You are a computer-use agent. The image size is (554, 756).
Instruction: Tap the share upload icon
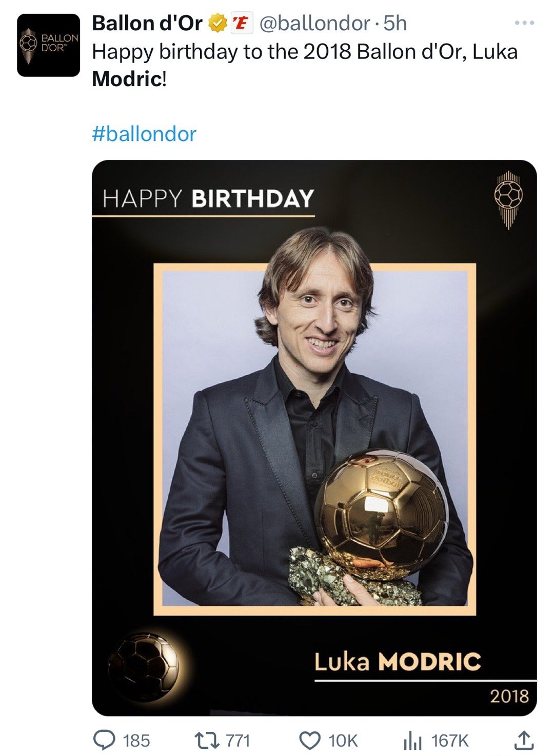[x=523, y=740]
